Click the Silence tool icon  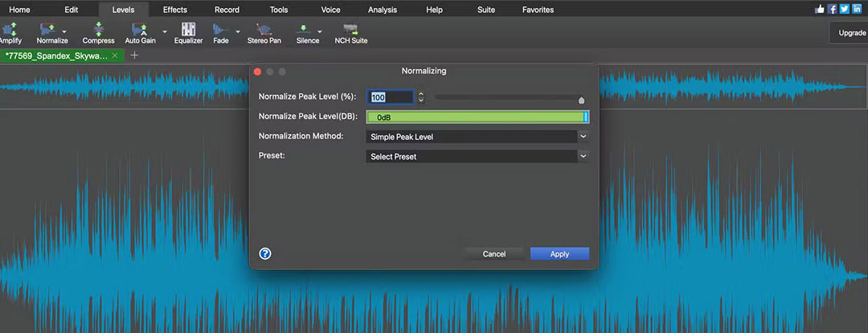click(305, 30)
